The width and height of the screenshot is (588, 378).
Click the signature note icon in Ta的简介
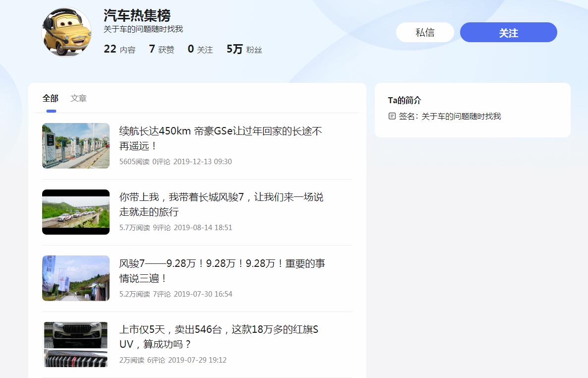click(392, 116)
